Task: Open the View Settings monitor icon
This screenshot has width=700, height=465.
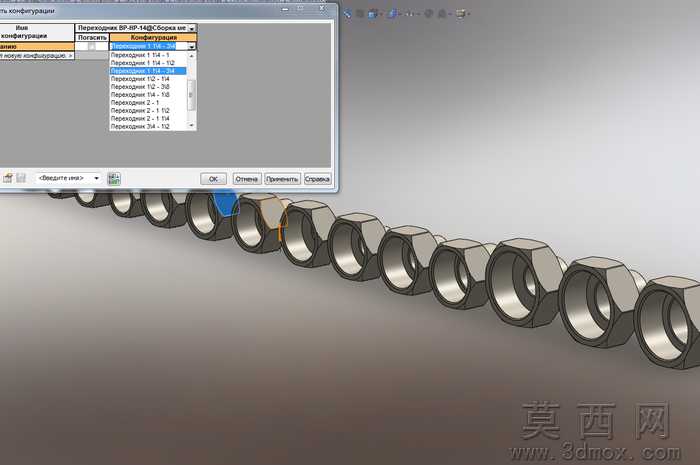Action: [460, 14]
